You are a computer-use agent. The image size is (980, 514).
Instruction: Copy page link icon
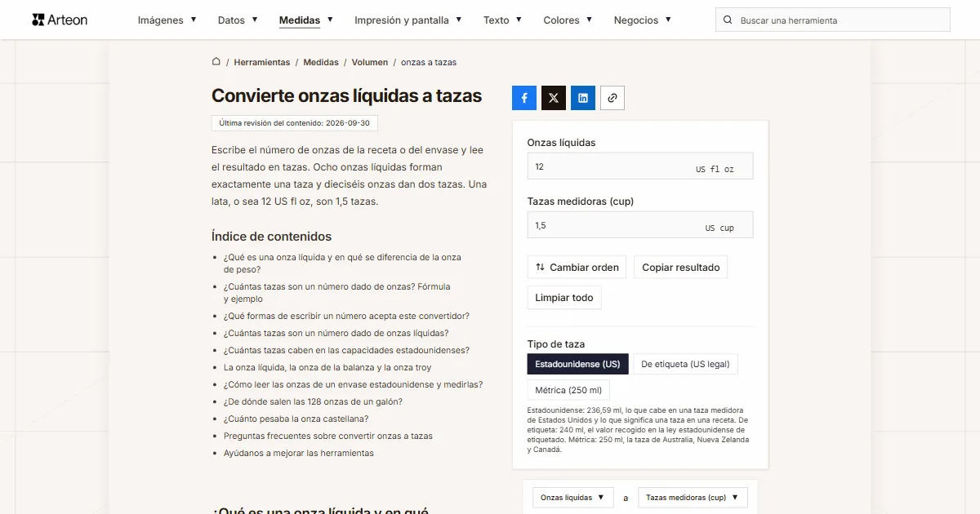click(x=612, y=98)
